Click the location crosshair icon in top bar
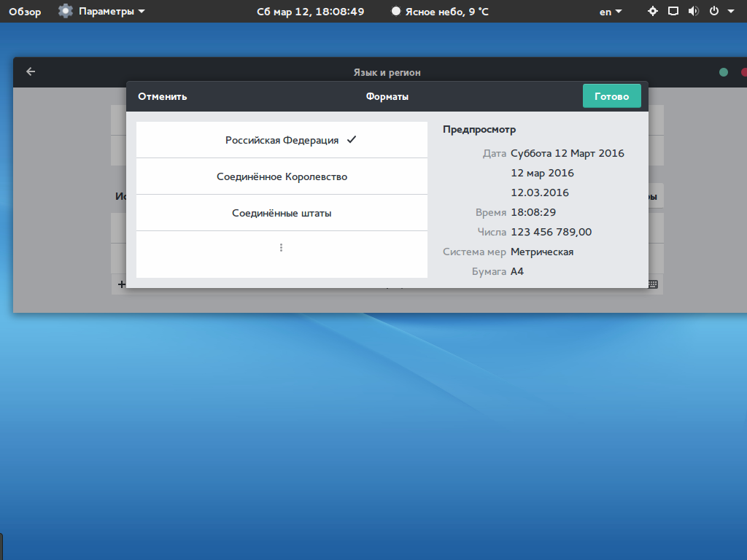 coord(653,11)
